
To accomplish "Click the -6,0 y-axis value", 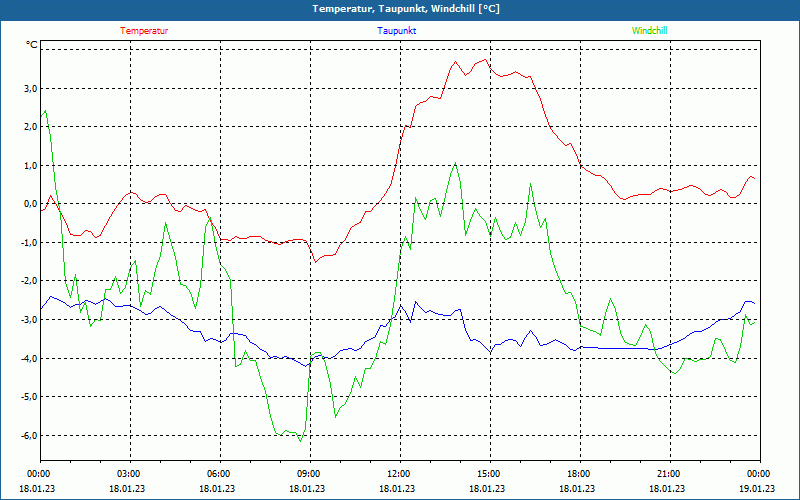I will coord(30,435).
